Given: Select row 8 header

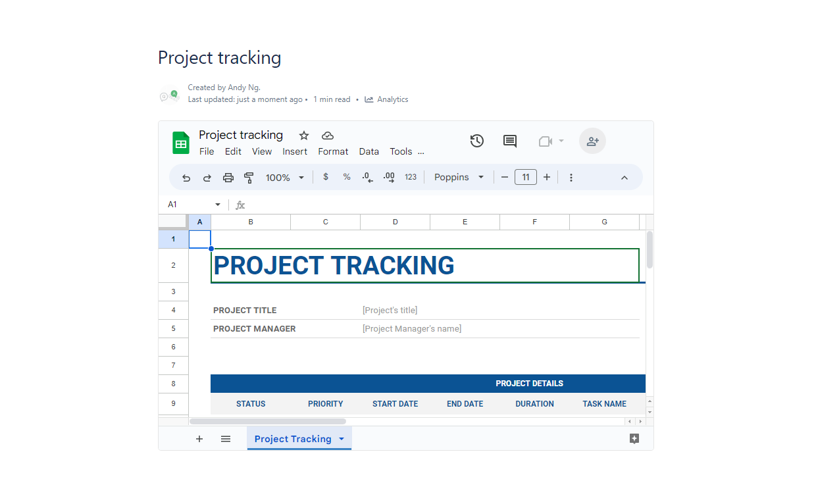Looking at the screenshot, I should pos(173,384).
